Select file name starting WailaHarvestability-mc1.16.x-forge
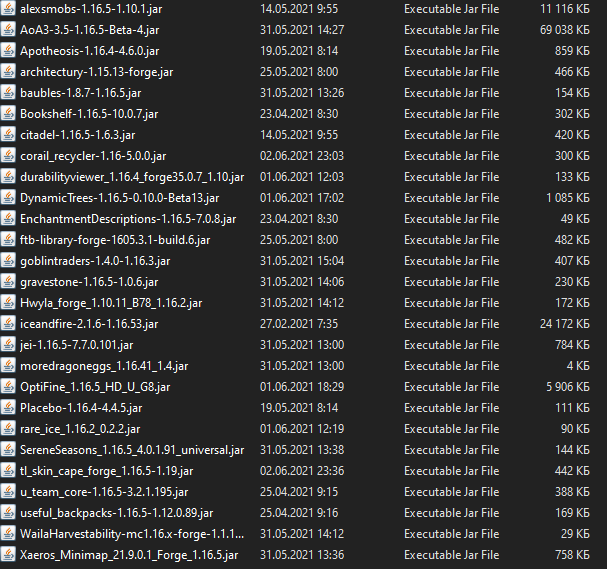This screenshot has width=607, height=569. pos(132,534)
